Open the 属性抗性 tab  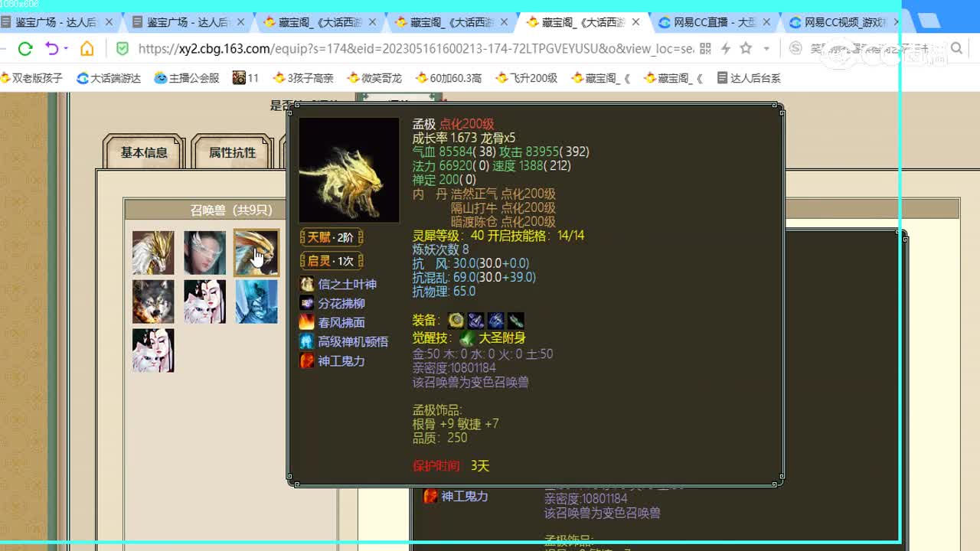pyautogui.click(x=232, y=152)
